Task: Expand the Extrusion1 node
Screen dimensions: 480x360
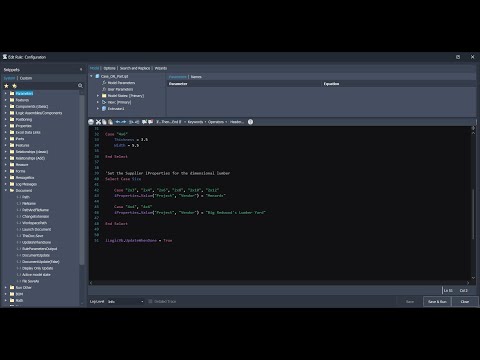Action: tap(98, 109)
